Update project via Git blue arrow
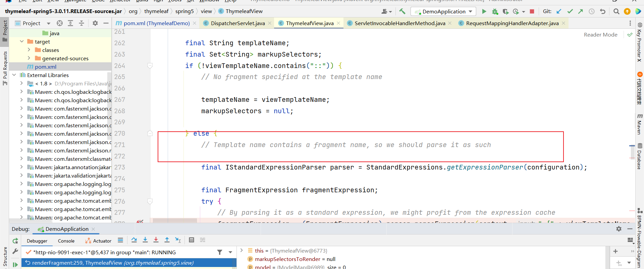 (559, 11)
